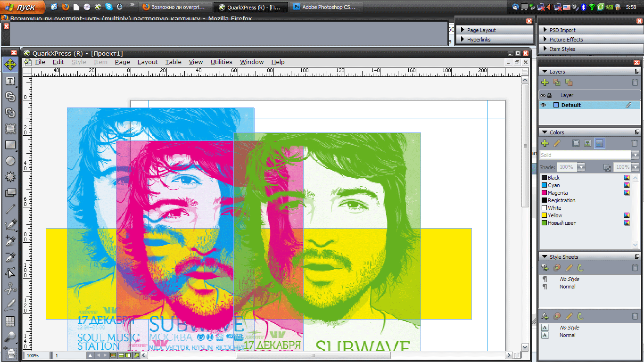Open the Shade percentage dropdown
The width and height of the screenshot is (644, 362).
pyautogui.click(x=581, y=167)
